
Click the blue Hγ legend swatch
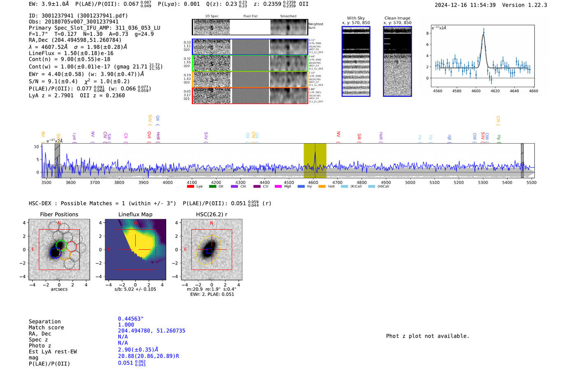coord(300,186)
